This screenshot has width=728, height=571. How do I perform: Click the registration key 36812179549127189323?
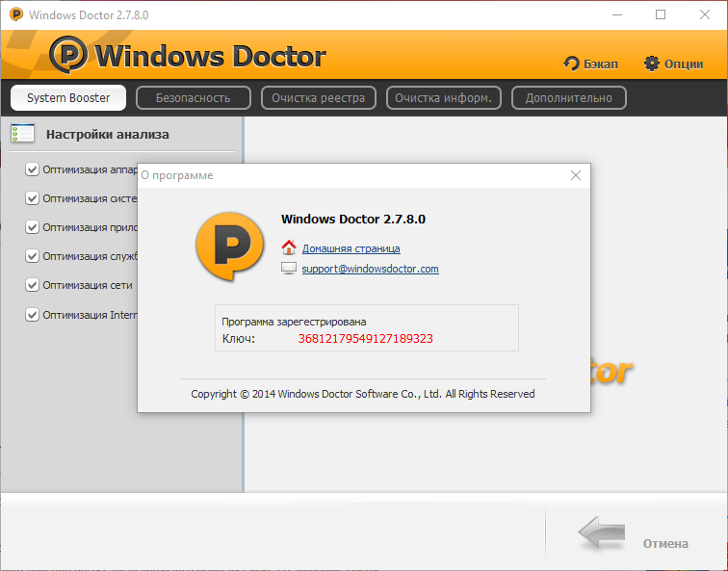click(x=365, y=338)
